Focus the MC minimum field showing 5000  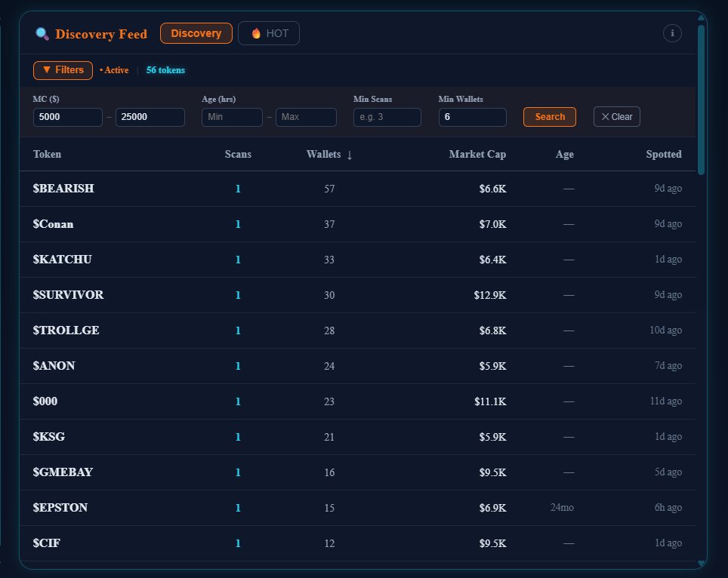click(x=68, y=117)
